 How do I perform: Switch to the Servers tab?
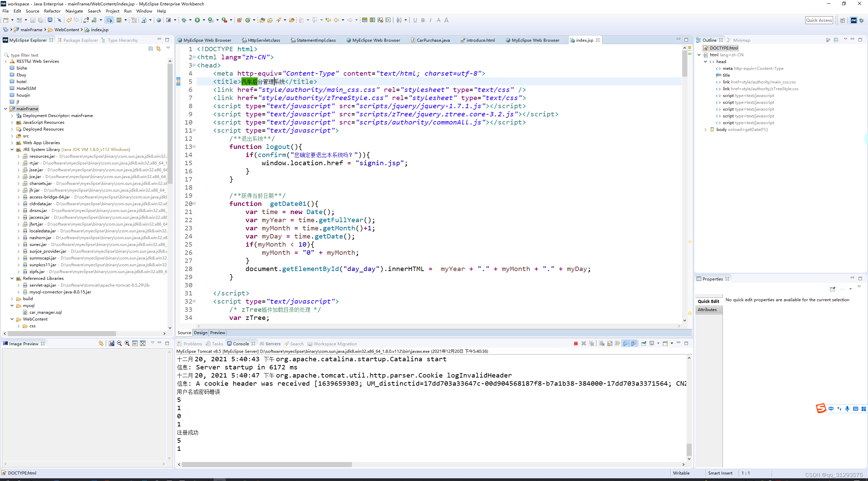tap(270, 344)
